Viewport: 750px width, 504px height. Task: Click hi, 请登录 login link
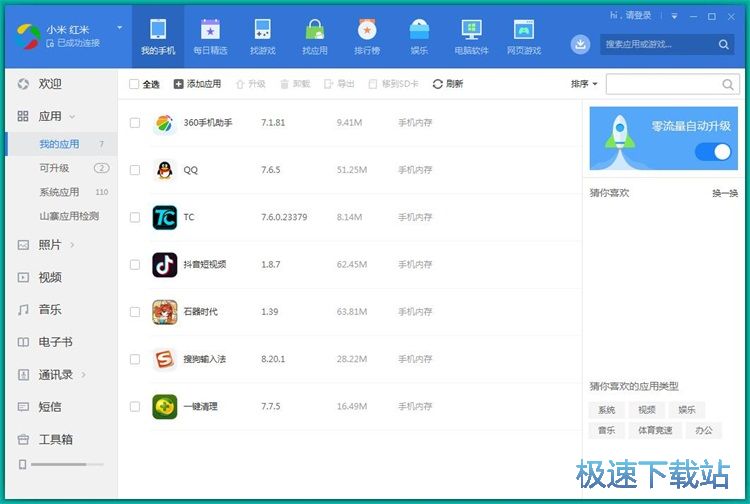[630, 15]
